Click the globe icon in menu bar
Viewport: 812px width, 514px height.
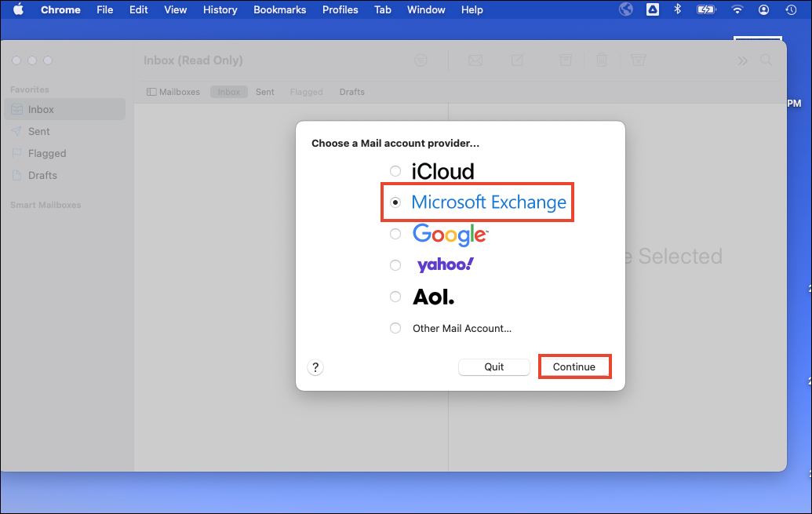626,10
